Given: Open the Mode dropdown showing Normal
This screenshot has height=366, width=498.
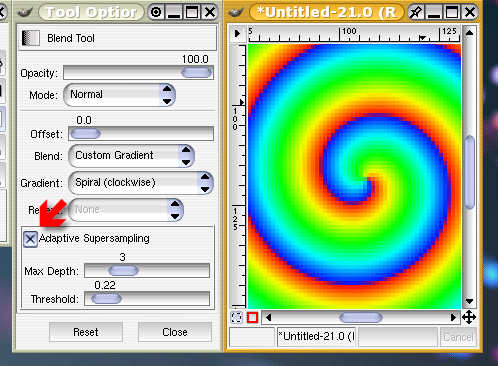Looking at the screenshot, I should 119,95.
